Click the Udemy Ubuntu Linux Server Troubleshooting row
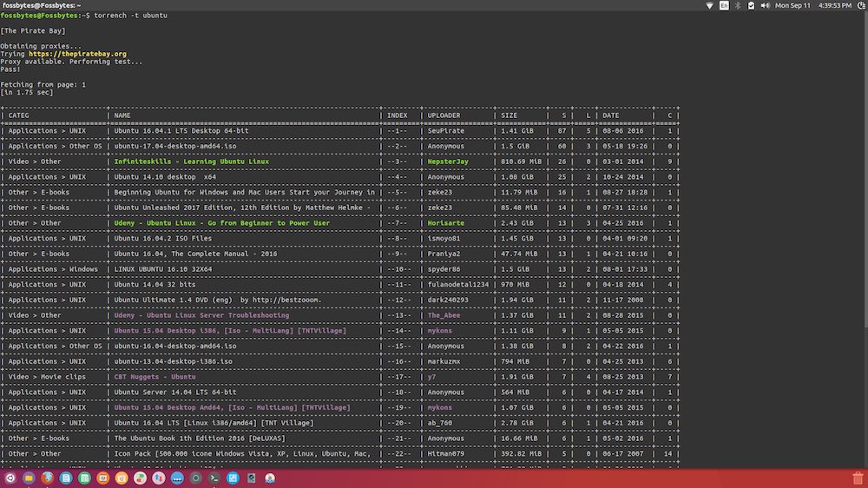868x488 pixels. (201, 315)
